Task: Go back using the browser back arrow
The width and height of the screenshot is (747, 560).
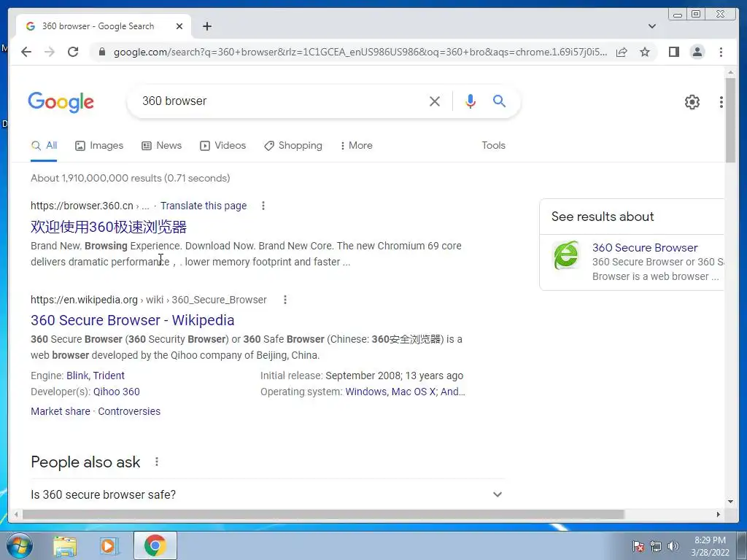Action: tap(26, 52)
